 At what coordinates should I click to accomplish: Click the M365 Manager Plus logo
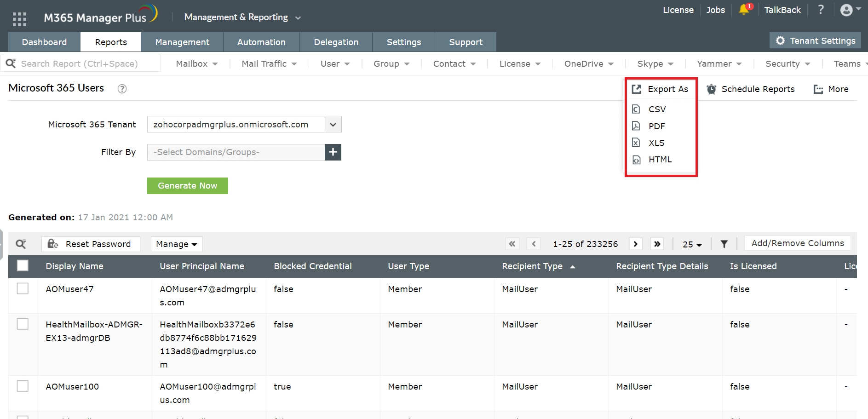coord(101,15)
